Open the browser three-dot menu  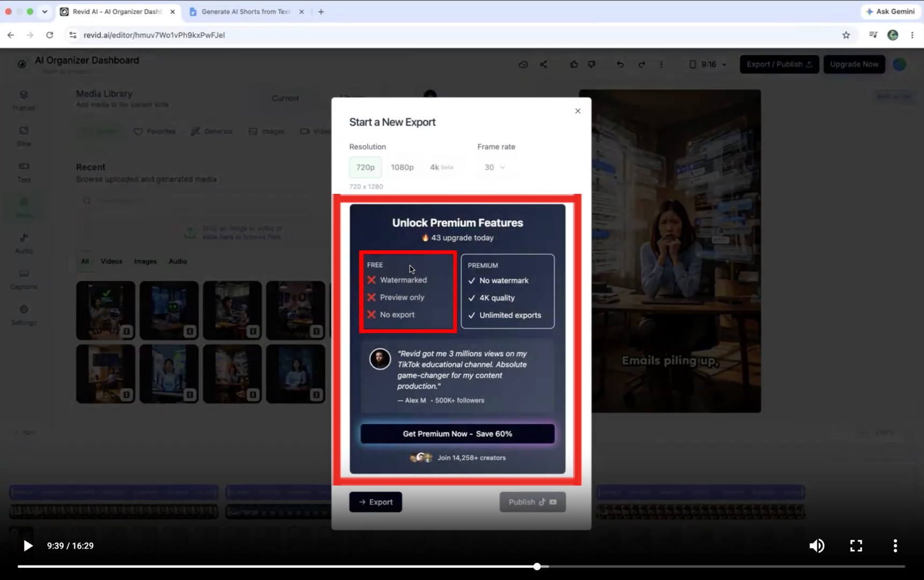click(912, 35)
